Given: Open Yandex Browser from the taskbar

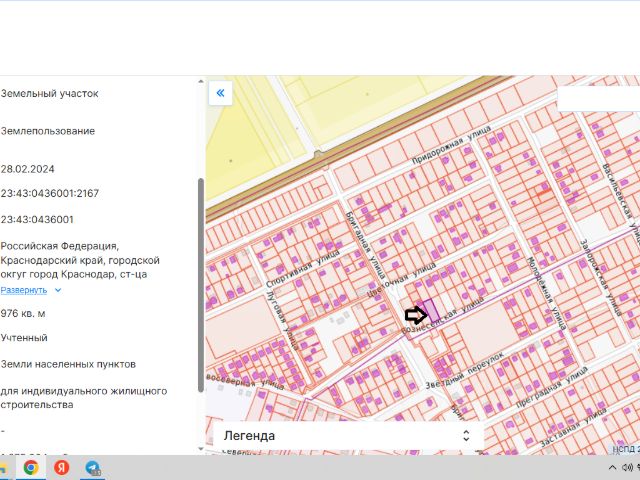Looking at the screenshot, I should click(x=62, y=467).
